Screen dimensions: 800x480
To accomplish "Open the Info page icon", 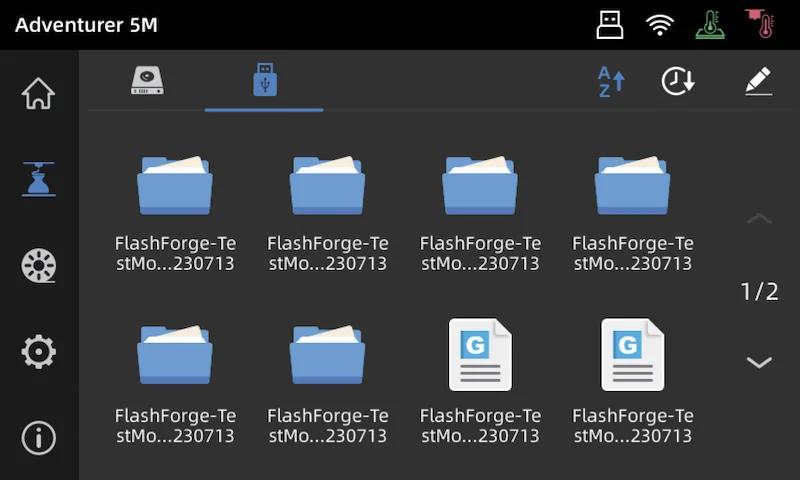I will 38,438.
